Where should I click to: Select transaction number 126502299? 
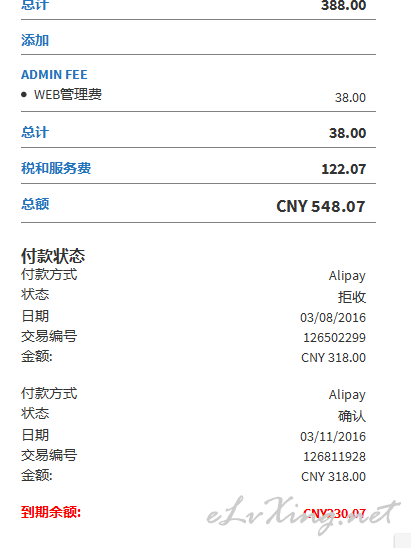point(334,338)
